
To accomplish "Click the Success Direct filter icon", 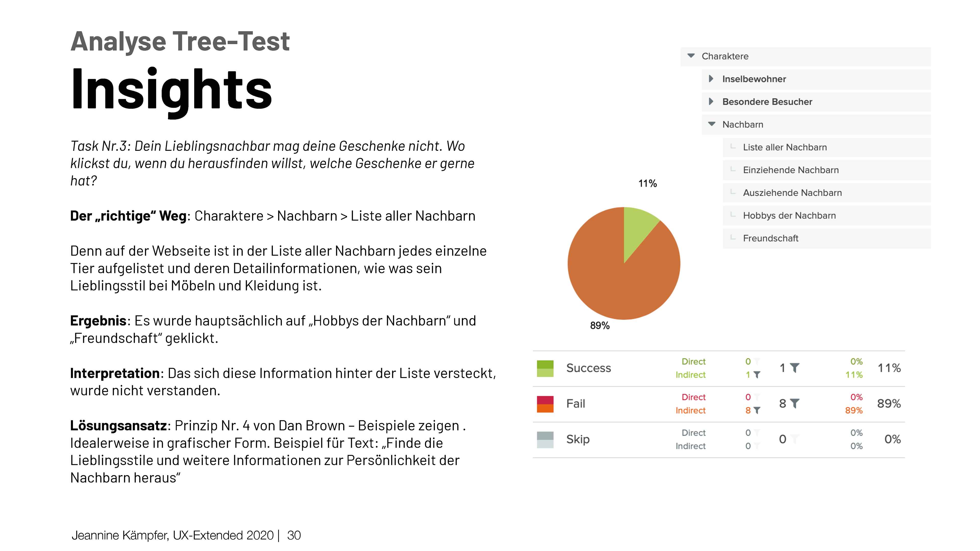I will point(757,361).
